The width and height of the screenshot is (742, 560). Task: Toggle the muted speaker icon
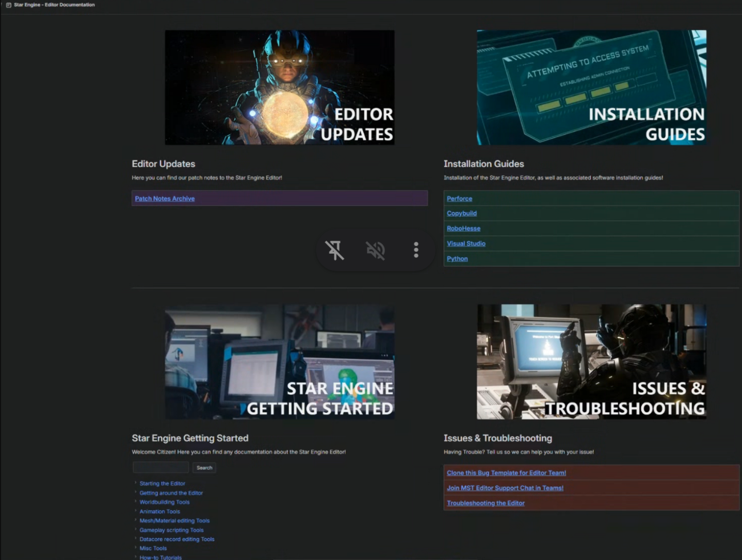pos(375,250)
